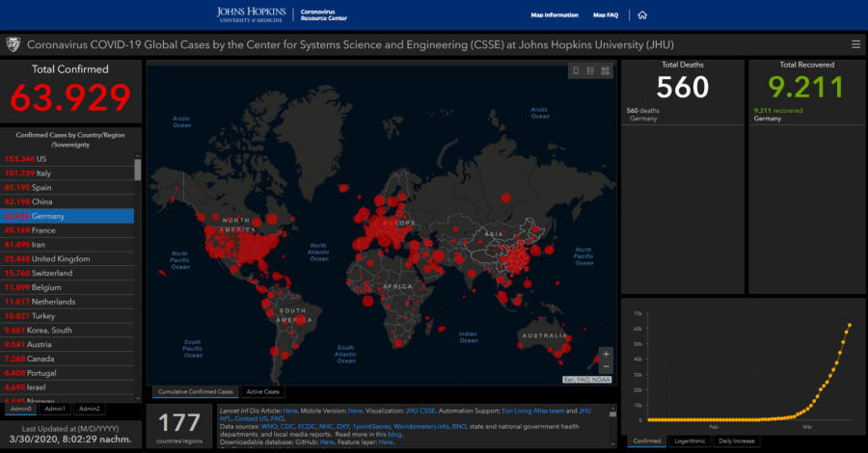Click the Johns Hopkins logo in header
868x453 pixels.
point(256,14)
